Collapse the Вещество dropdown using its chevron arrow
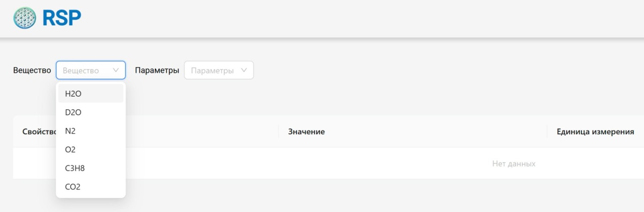The image size is (644, 212). coord(116,70)
